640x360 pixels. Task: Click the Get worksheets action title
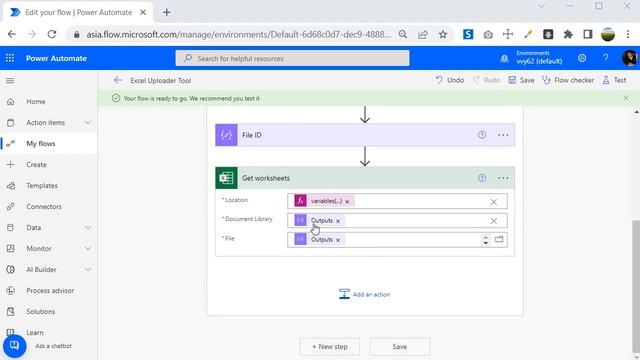pyautogui.click(x=266, y=178)
